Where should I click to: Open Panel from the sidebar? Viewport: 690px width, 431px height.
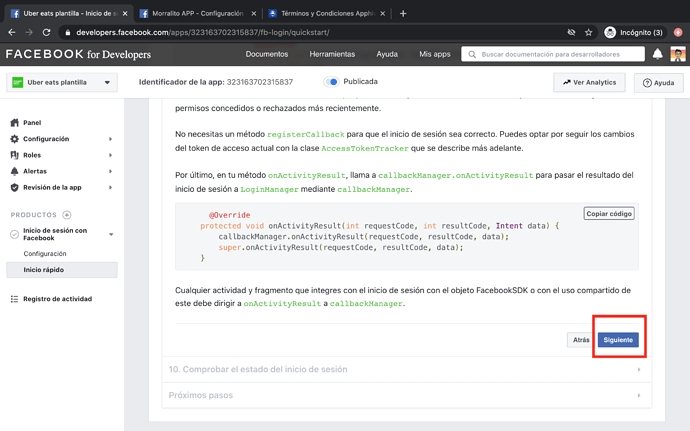tap(32, 123)
